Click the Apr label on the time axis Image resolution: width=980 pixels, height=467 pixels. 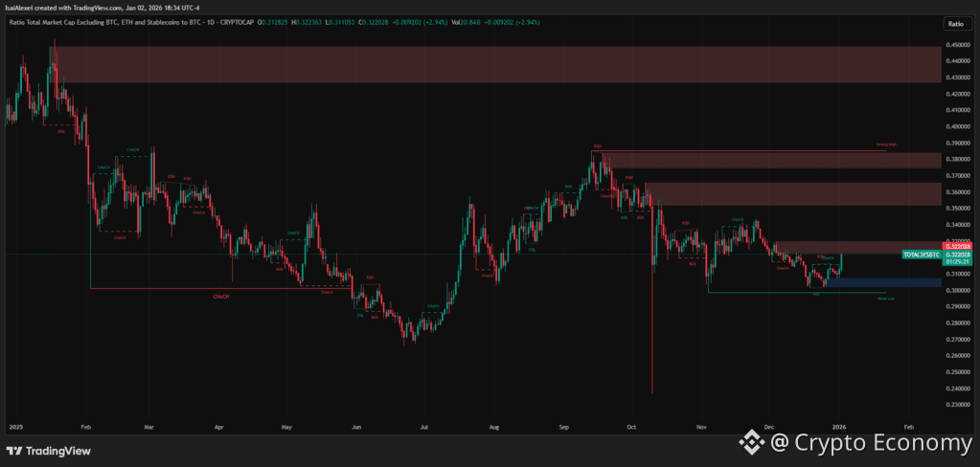tap(218, 428)
